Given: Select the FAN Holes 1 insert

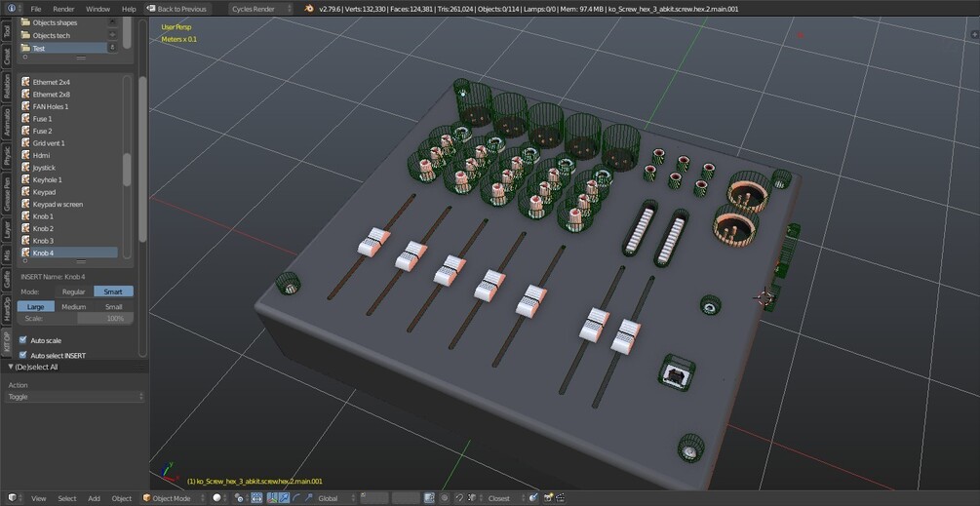Looking at the screenshot, I should 69,106.
